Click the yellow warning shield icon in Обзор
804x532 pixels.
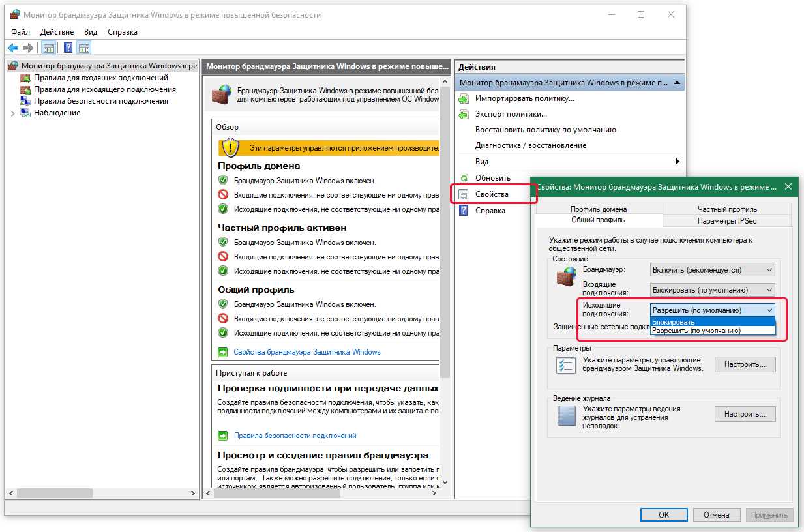click(x=231, y=148)
